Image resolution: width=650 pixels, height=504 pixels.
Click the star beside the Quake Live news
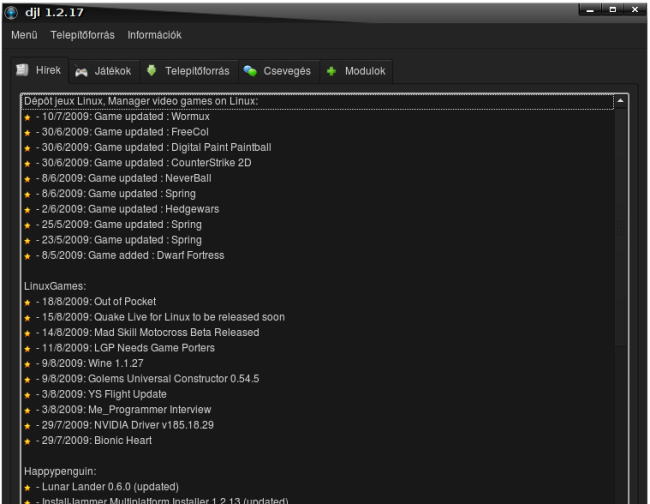[27, 318]
